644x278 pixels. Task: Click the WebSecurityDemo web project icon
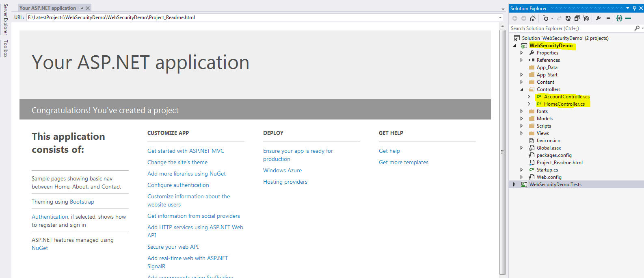tap(524, 46)
